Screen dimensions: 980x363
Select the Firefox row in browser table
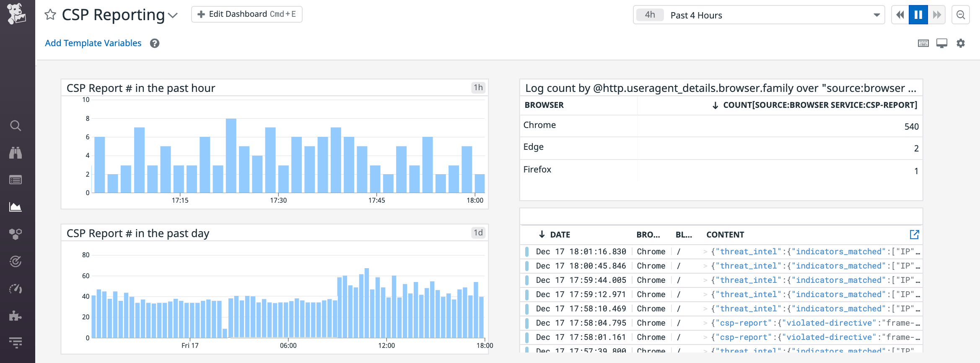click(x=721, y=170)
